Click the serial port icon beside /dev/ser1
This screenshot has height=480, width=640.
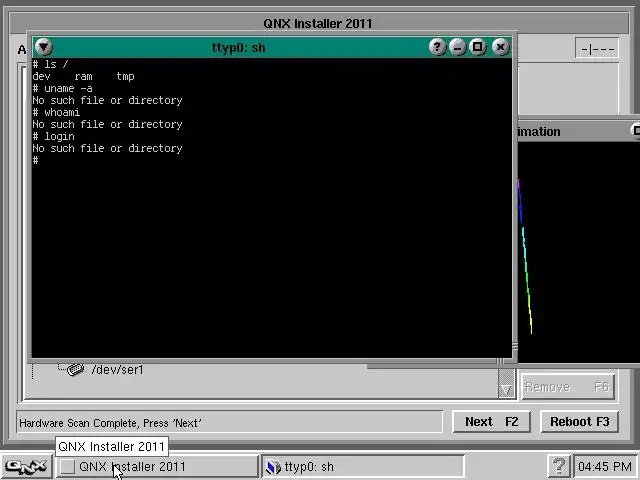click(x=75, y=369)
